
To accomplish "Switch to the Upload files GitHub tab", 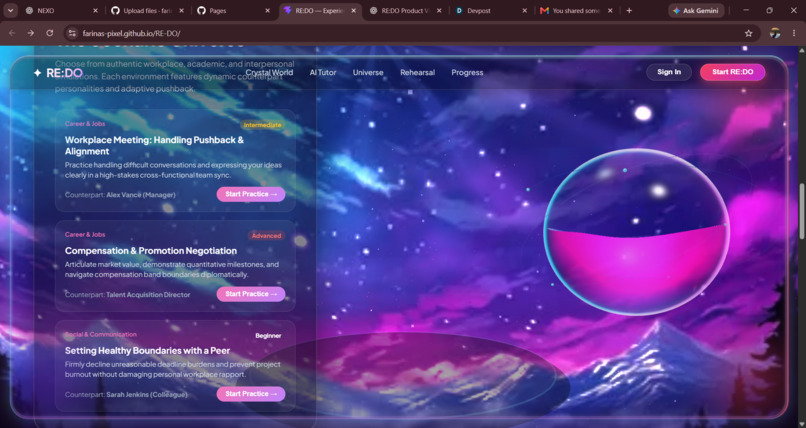I will (x=148, y=10).
